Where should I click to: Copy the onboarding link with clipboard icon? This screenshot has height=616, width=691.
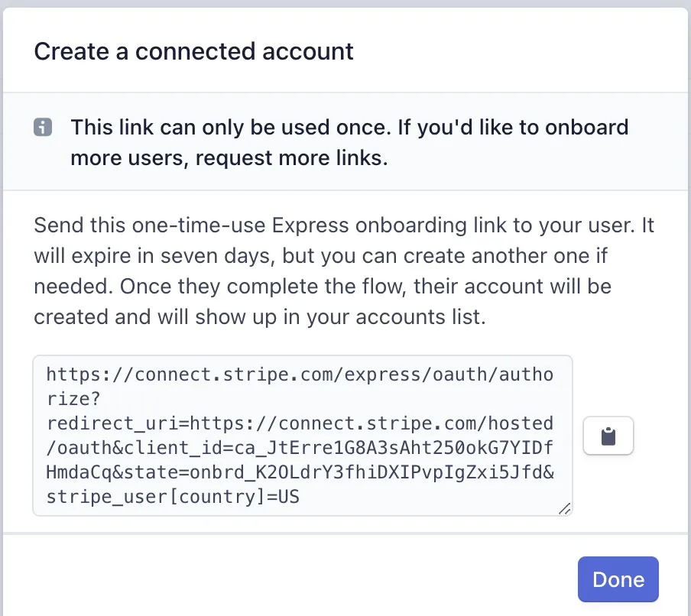pyautogui.click(x=608, y=436)
